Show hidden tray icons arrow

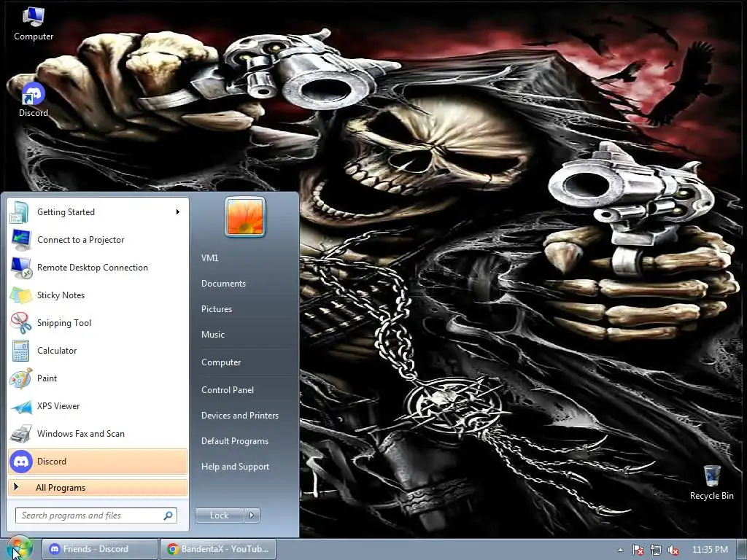[x=620, y=550]
